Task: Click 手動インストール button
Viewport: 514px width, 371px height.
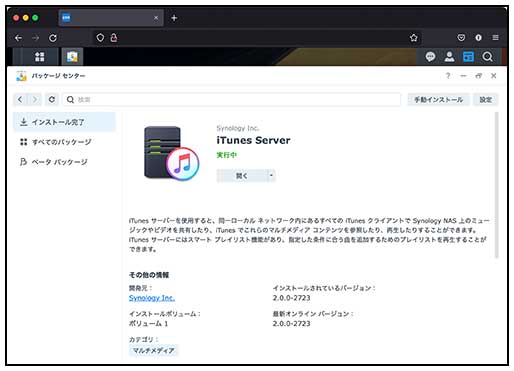Action: pyautogui.click(x=438, y=100)
